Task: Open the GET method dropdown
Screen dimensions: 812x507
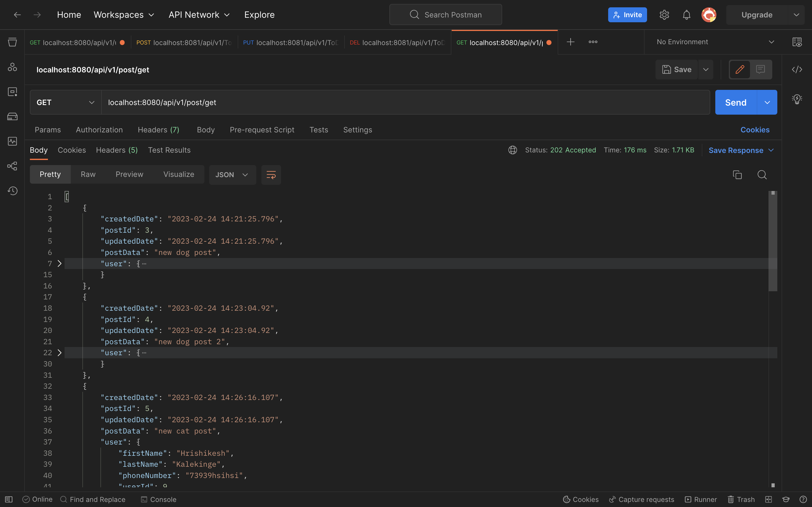Action: click(x=65, y=102)
